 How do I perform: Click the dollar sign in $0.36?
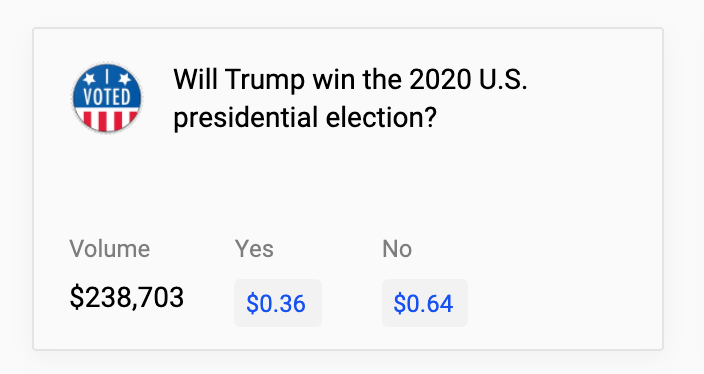click(x=253, y=304)
